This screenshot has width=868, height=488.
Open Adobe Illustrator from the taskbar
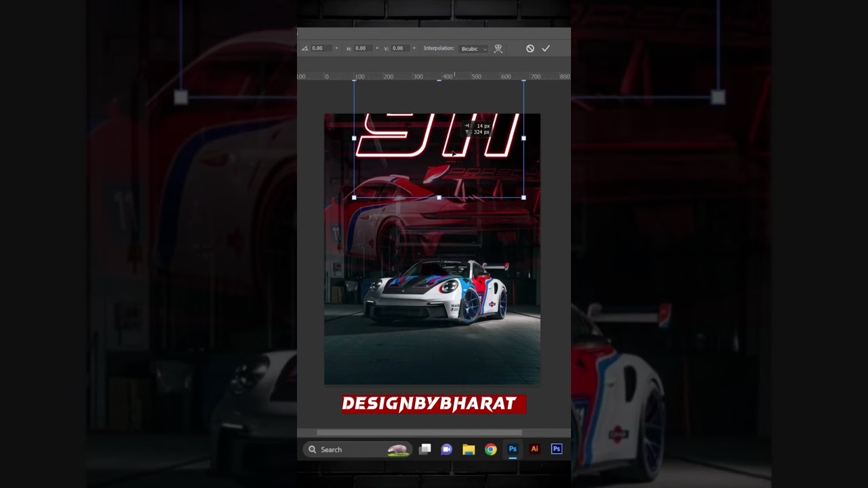click(x=534, y=449)
